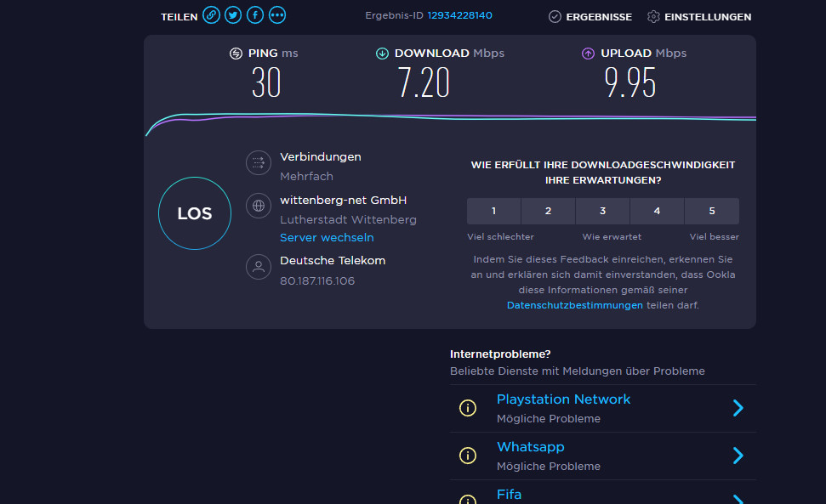Open the Datenschutzbestimmungen link

click(574, 305)
